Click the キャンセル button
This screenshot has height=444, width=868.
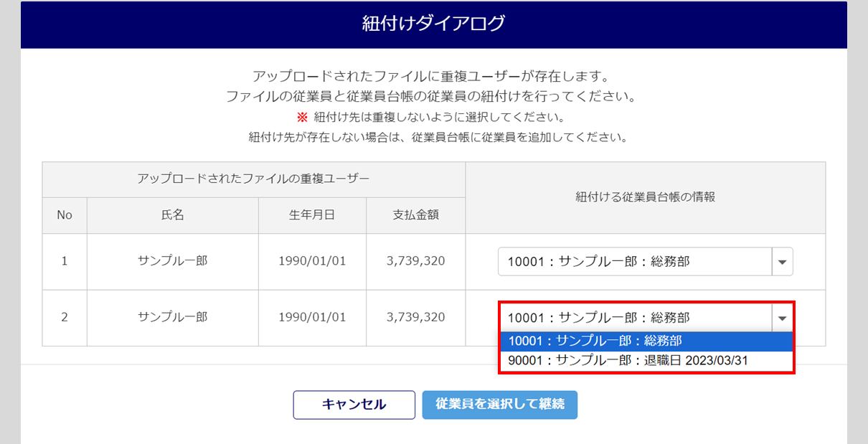(x=354, y=405)
